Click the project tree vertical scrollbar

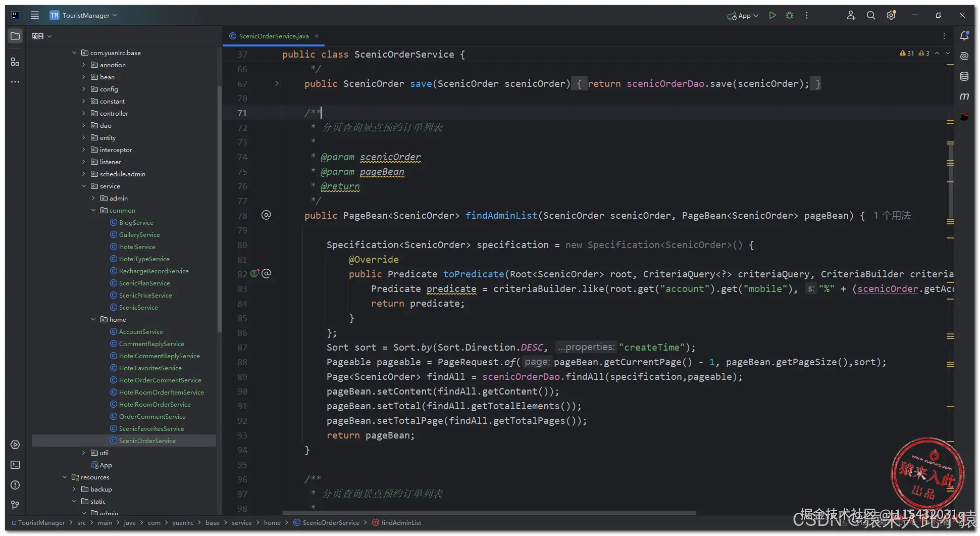click(219, 209)
